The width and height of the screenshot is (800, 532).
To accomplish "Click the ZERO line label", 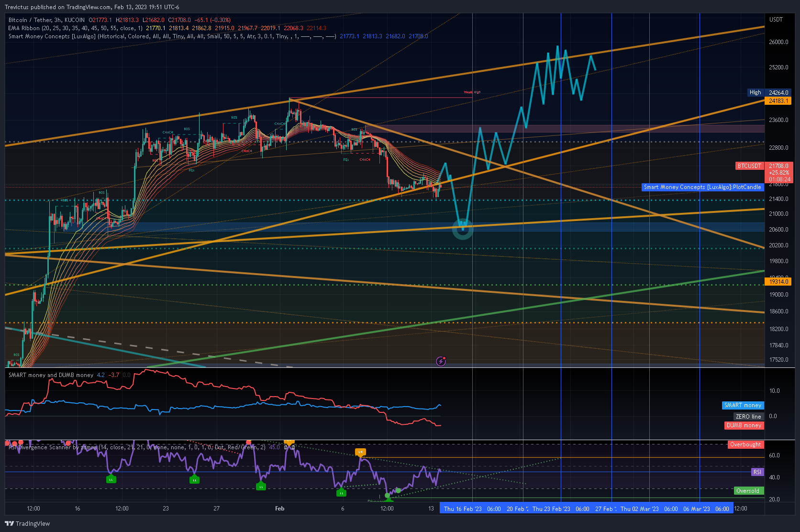I will (x=748, y=417).
